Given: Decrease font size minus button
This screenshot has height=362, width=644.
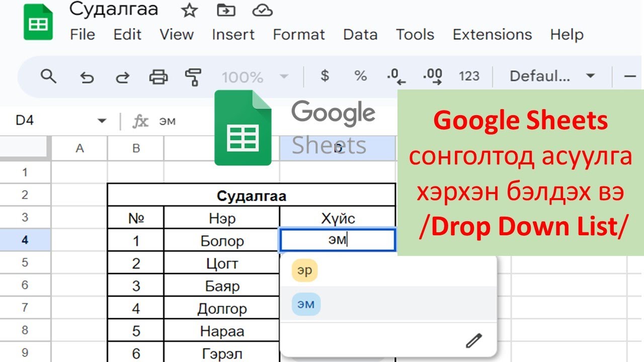Looking at the screenshot, I should point(630,76).
